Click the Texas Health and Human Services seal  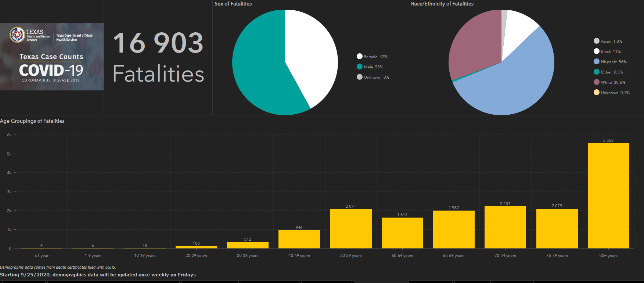pyautogui.click(x=17, y=35)
